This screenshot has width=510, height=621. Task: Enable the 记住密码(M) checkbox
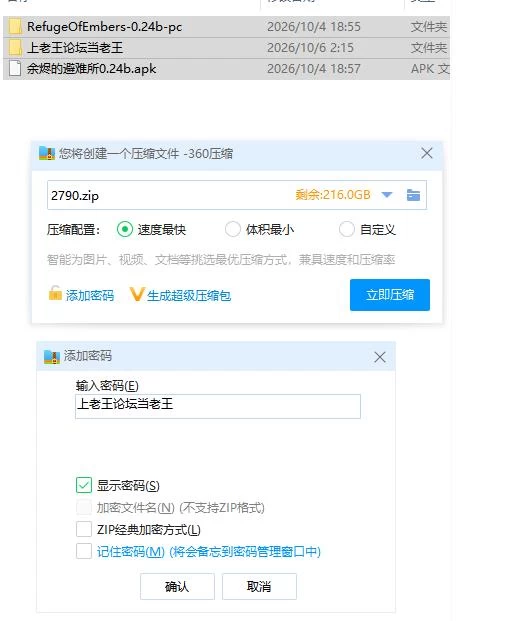tap(84, 551)
